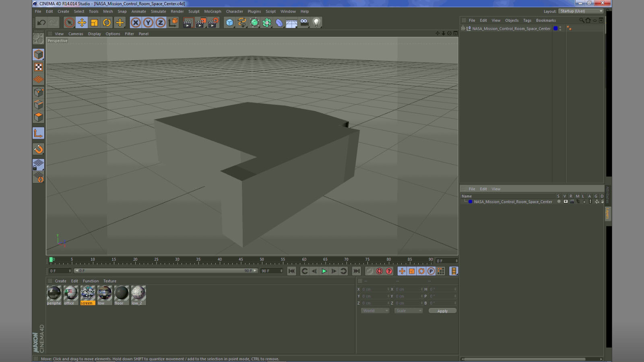
Task: Toggle X axis lock
Action: pyautogui.click(x=136, y=23)
